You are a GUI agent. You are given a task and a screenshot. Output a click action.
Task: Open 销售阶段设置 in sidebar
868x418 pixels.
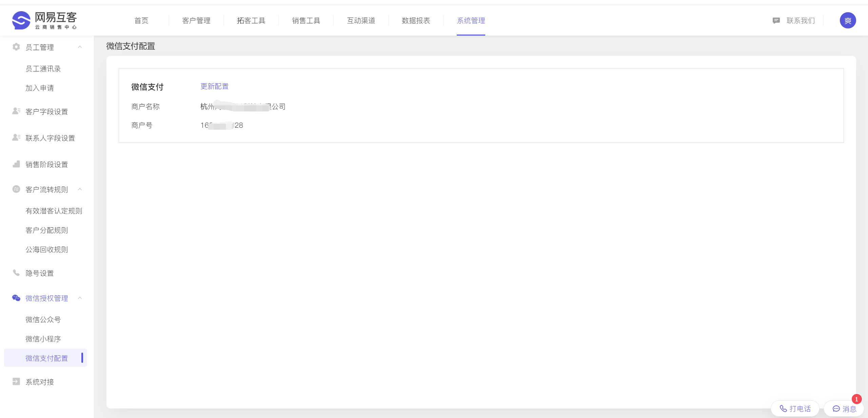(47, 165)
